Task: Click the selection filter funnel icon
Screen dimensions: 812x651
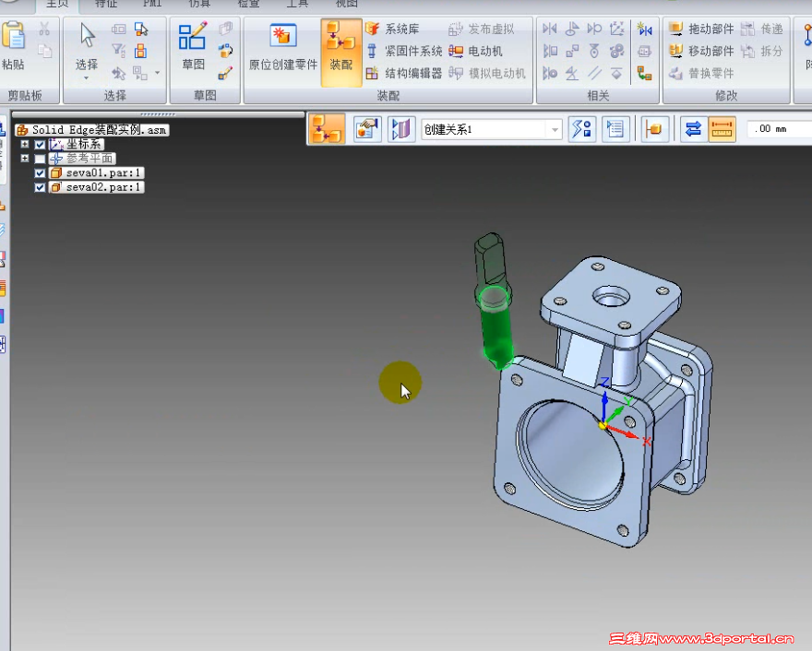Action: coord(119,51)
